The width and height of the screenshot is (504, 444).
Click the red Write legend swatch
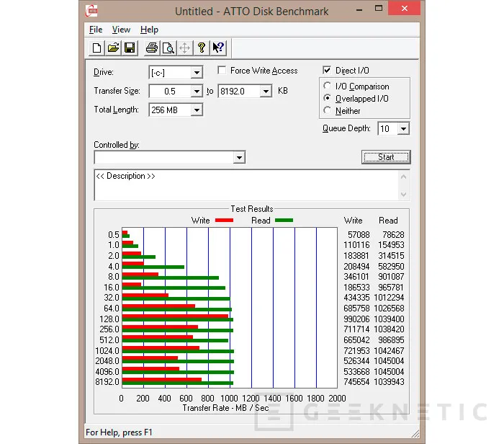224,221
